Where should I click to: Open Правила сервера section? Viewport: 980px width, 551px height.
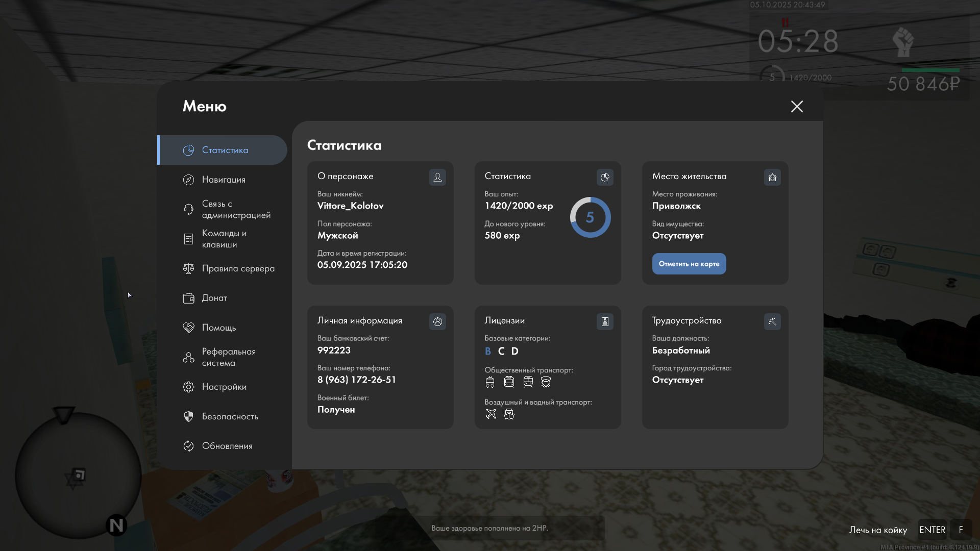(x=238, y=268)
